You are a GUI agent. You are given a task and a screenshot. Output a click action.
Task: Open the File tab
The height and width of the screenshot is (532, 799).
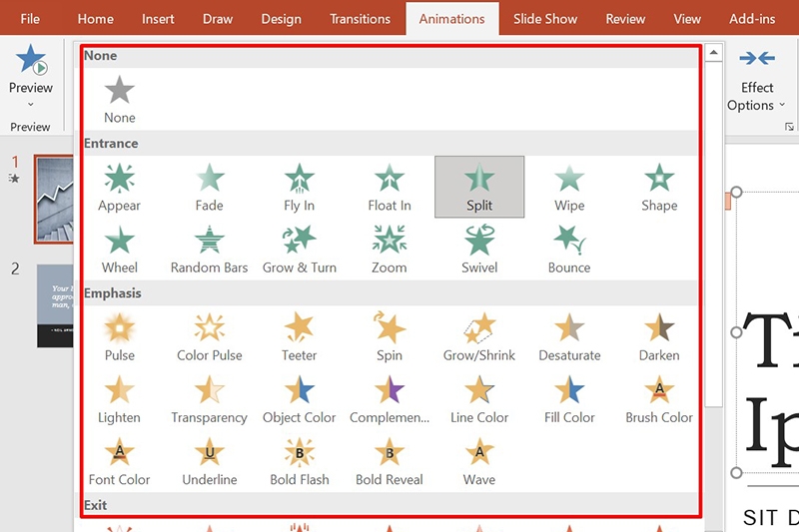click(30, 19)
